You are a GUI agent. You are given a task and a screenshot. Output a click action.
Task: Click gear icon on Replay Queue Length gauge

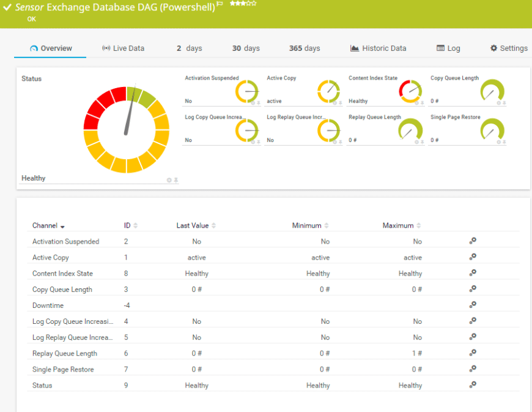pyautogui.click(x=416, y=142)
